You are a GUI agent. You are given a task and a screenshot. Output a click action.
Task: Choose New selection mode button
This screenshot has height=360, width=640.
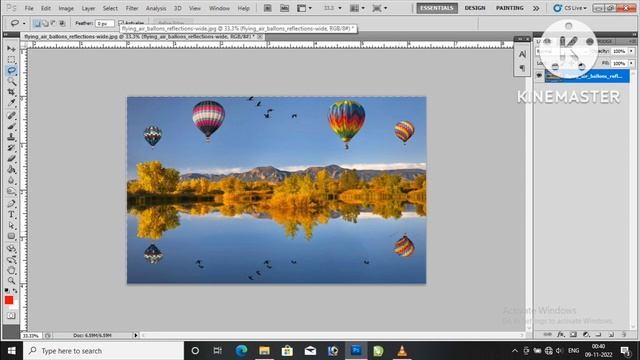[x=37, y=23]
